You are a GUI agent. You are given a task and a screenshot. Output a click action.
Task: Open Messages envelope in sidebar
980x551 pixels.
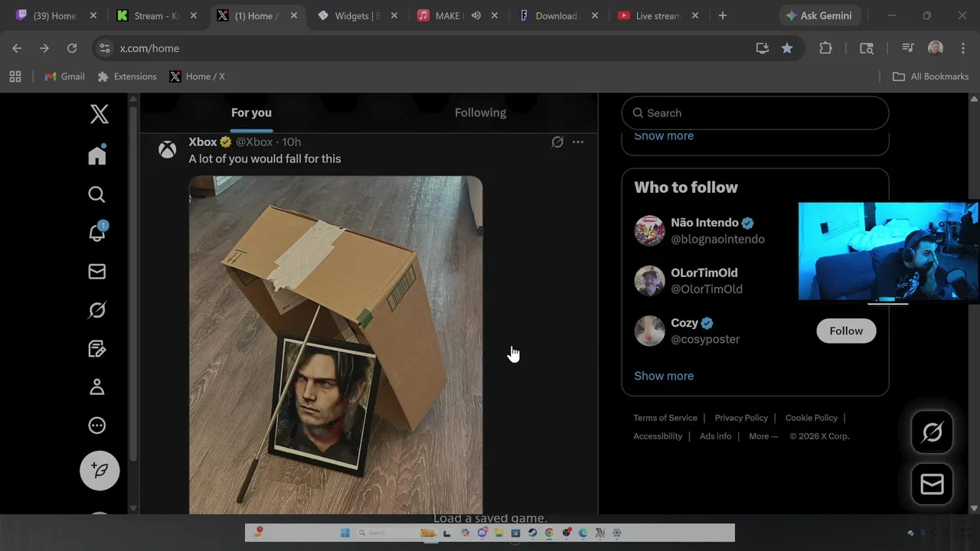coord(97,272)
